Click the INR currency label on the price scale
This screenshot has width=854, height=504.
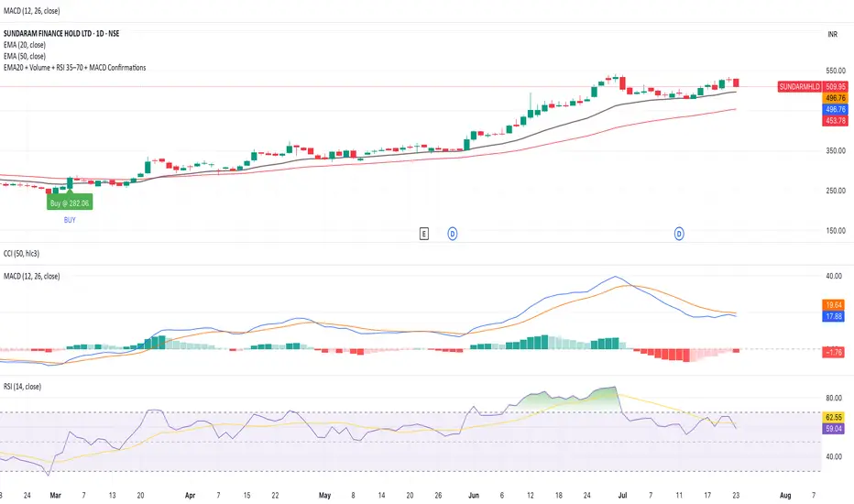832,34
